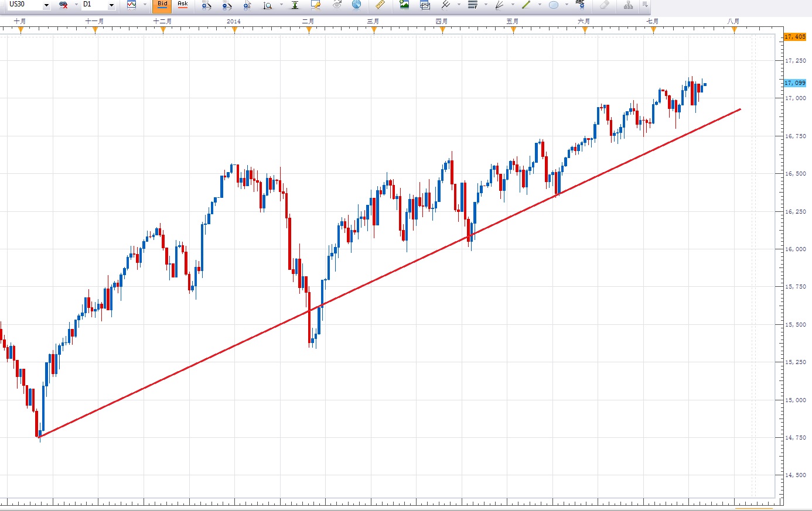Viewport: 812px width, 511px height.
Task: Click the chart template window icon
Action: (x=425, y=5)
